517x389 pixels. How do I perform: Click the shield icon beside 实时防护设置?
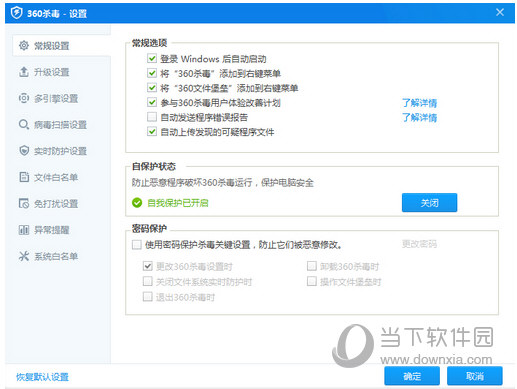pyautogui.click(x=24, y=151)
